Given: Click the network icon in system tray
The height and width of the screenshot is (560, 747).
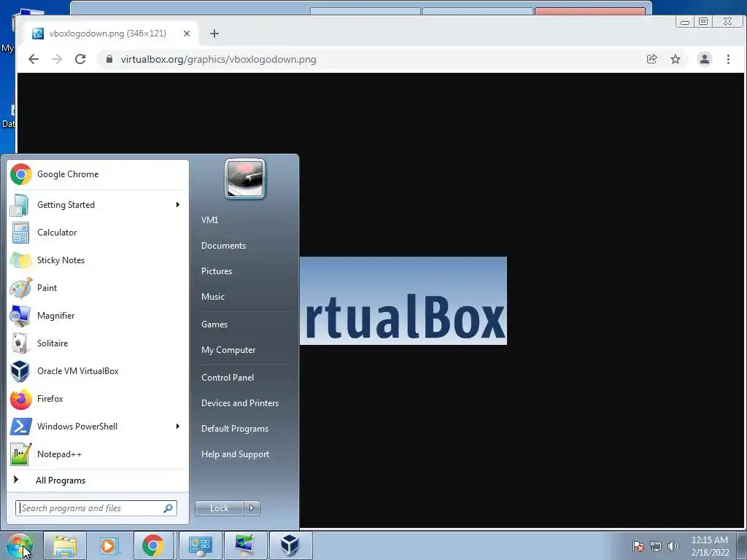Looking at the screenshot, I should (x=656, y=546).
